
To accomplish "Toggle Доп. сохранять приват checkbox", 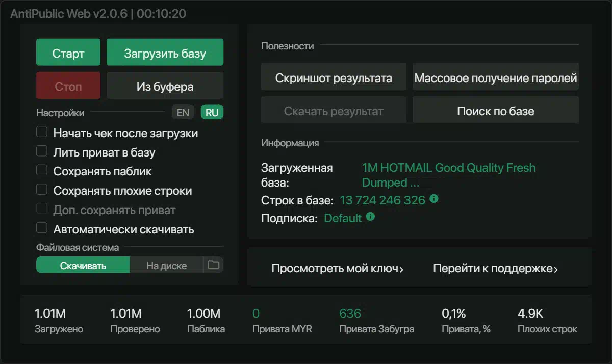I will [42, 209].
